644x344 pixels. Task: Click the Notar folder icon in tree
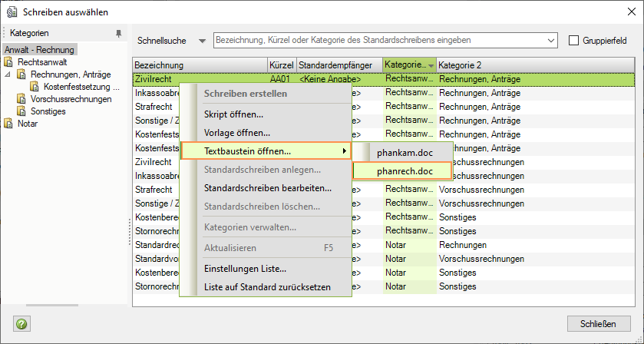click(x=10, y=124)
